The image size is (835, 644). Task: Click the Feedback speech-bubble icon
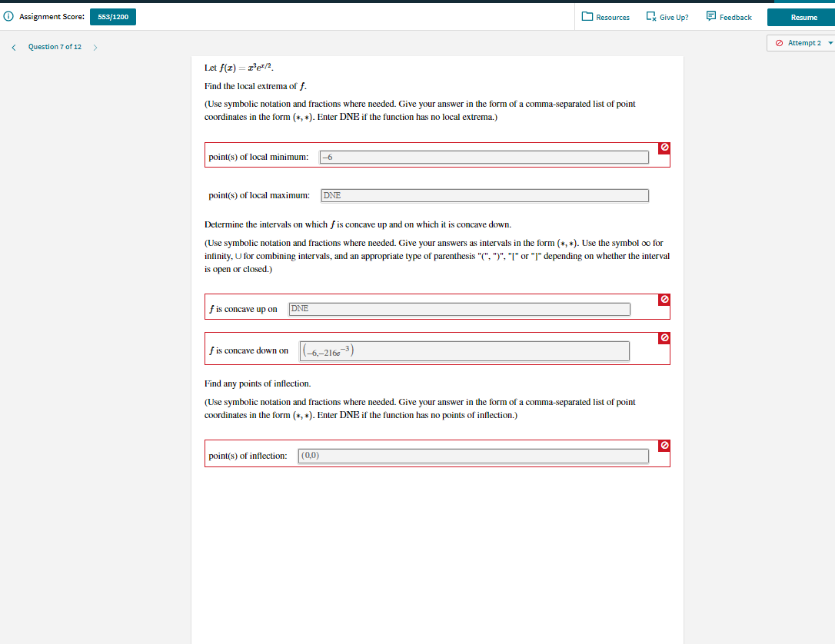pos(711,16)
